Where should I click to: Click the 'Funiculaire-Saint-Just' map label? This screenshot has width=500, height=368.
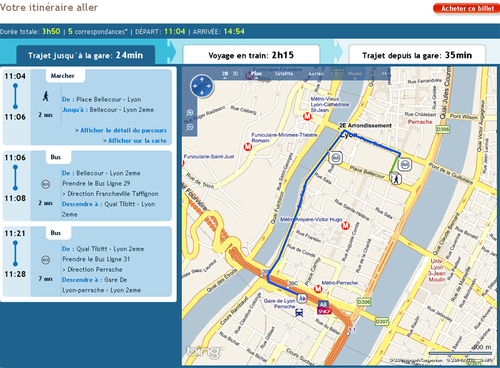[x=209, y=156]
